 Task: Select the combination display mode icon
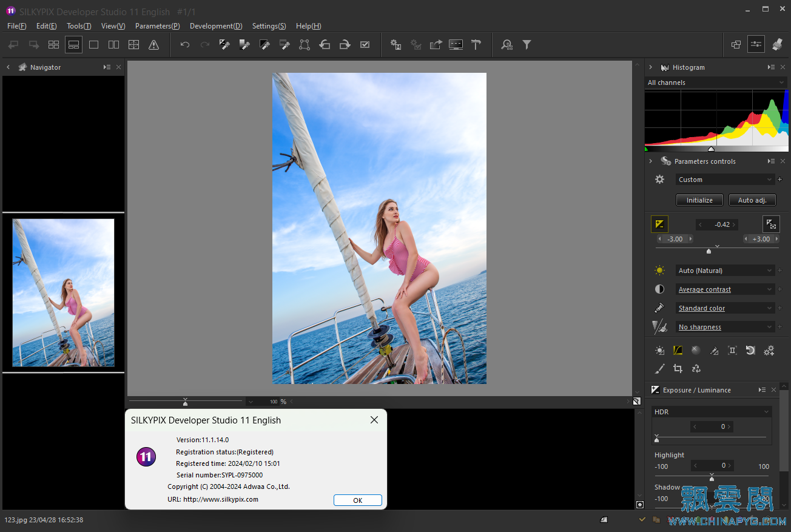73,44
